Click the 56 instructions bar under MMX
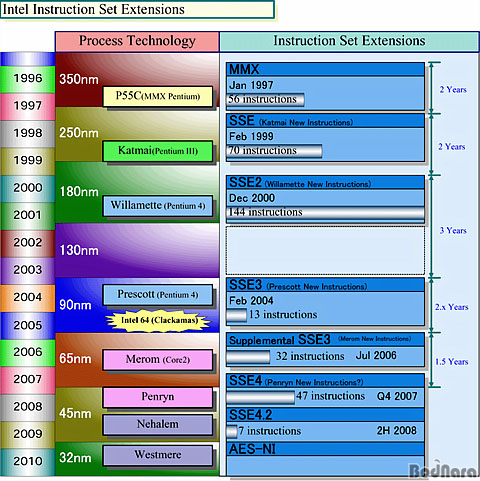This screenshot has height=481, width=480. coord(265,99)
